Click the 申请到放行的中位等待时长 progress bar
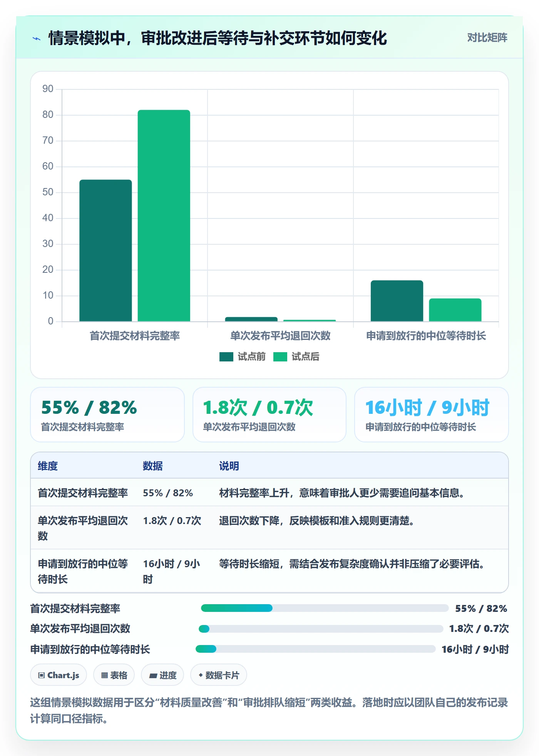The width and height of the screenshot is (539, 756). coord(316,649)
